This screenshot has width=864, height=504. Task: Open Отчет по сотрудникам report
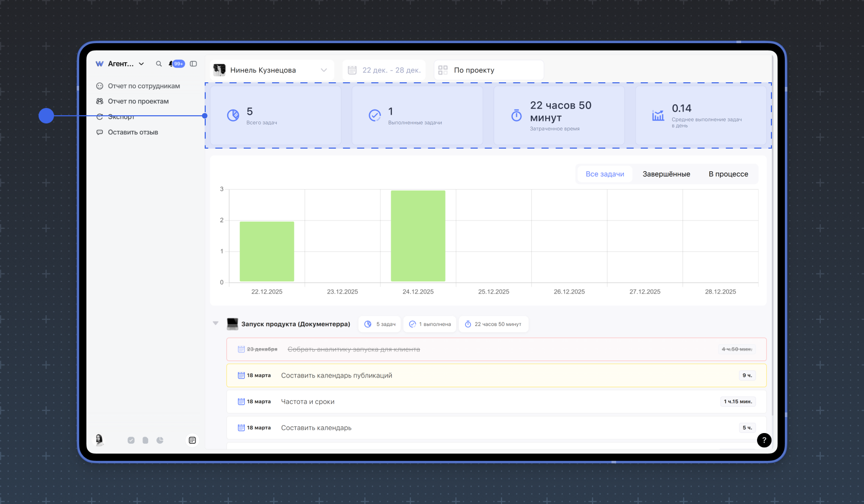click(143, 86)
